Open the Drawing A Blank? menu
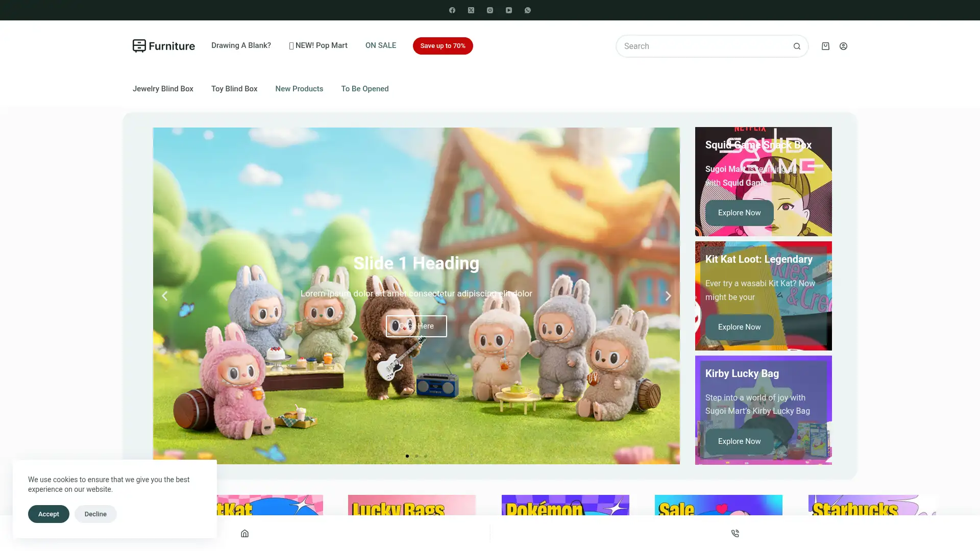This screenshot has width=980, height=551. pos(241,45)
